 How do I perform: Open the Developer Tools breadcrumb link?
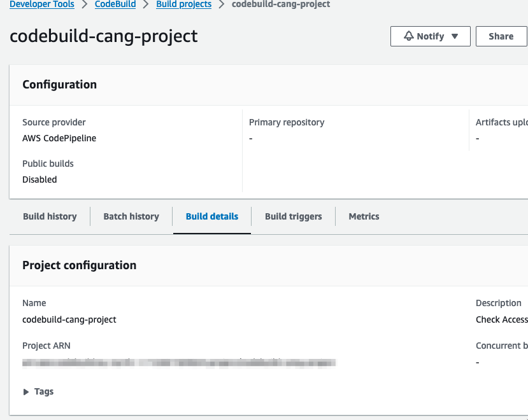click(41, 4)
